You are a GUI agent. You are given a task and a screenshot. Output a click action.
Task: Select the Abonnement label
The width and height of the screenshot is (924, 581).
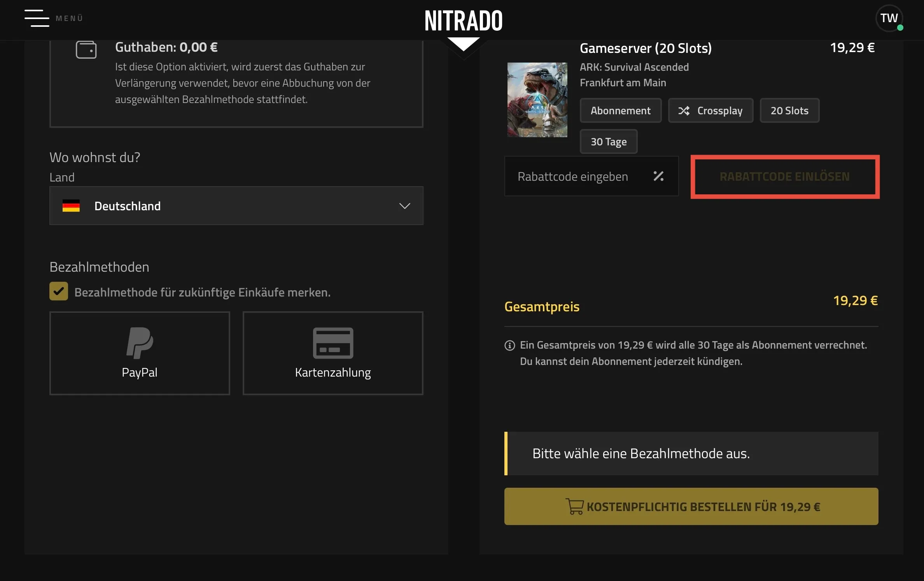coord(620,110)
